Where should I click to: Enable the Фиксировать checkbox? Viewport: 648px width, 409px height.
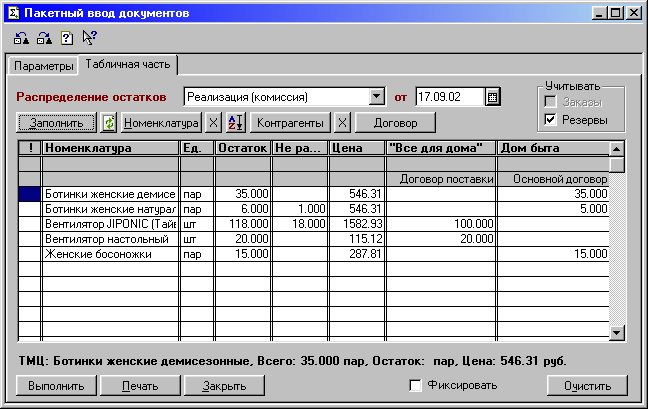(x=416, y=385)
